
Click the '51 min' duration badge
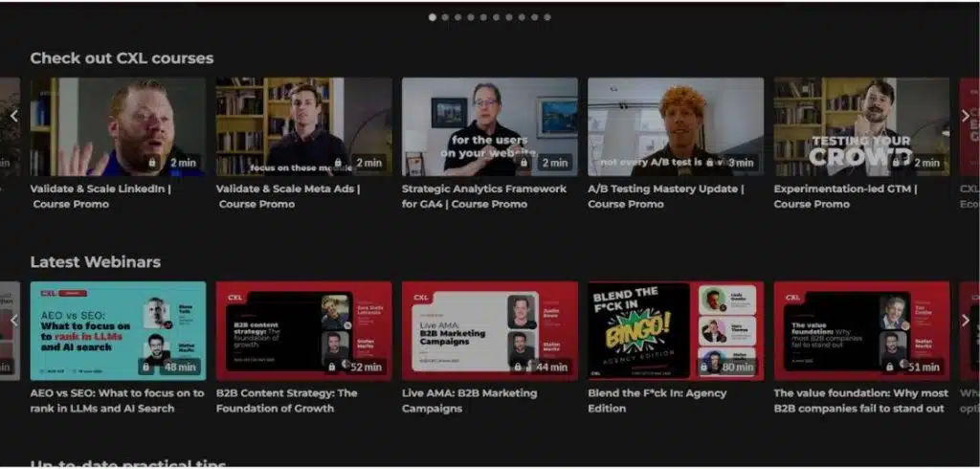[x=924, y=368]
